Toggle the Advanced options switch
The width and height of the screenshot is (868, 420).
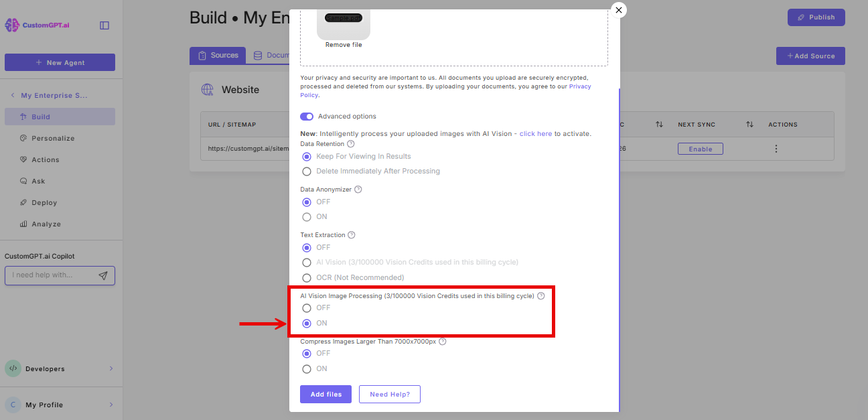[x=307, y=117]
